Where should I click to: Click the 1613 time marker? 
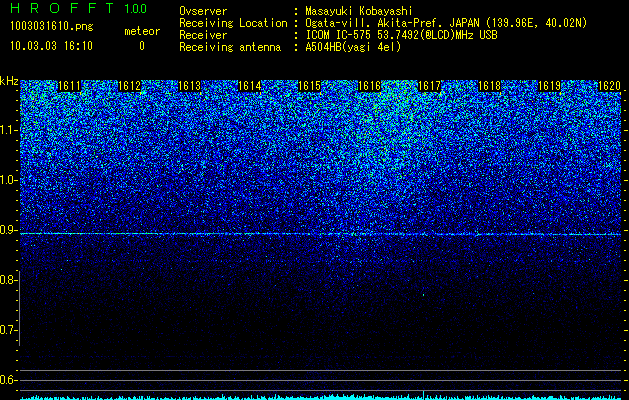tap(189, 86)
